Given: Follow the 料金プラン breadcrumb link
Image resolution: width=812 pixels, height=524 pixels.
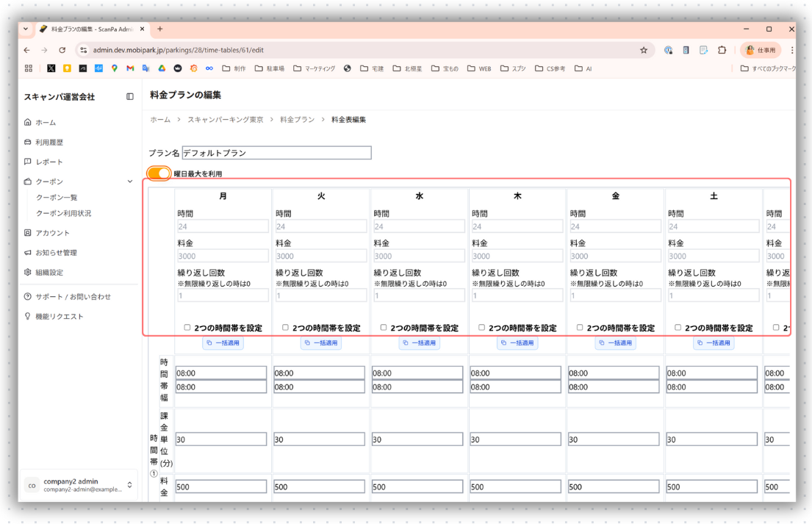Looking at the screenshot, I should click(297, 119).
